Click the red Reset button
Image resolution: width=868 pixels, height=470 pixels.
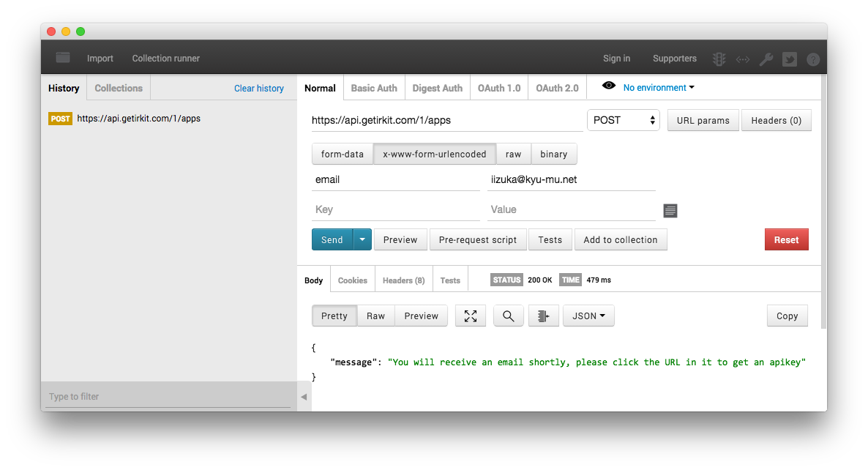coord(787,239)
